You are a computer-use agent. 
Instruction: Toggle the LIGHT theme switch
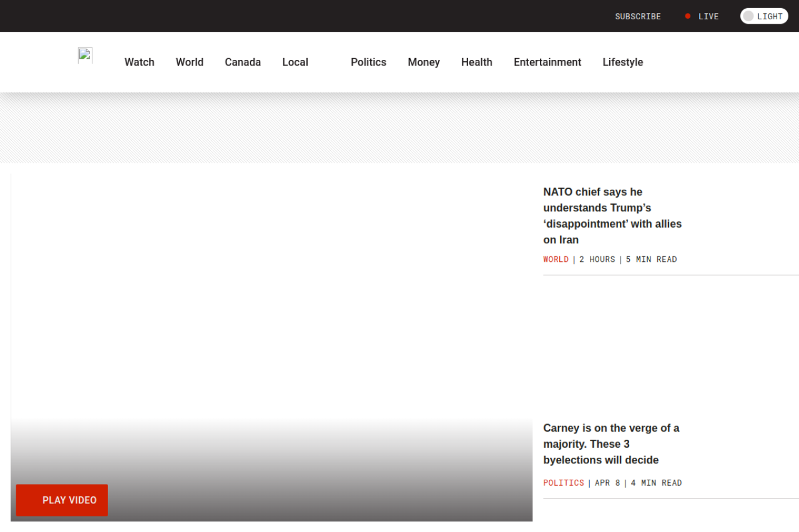[x=764, y=16]
